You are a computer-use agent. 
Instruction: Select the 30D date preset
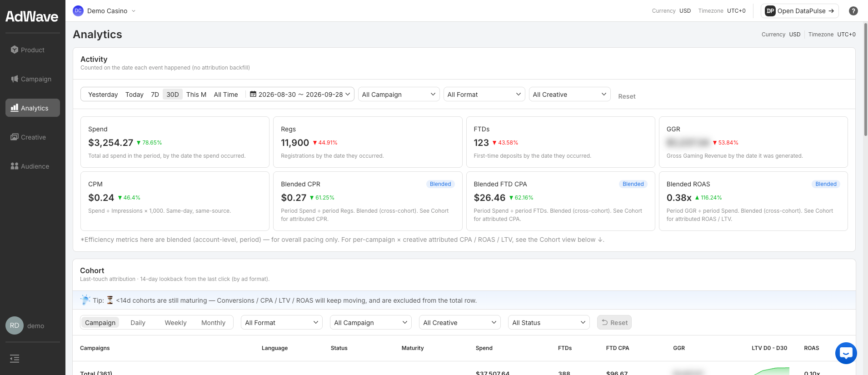pyautogui.click(x=173, y=95)
